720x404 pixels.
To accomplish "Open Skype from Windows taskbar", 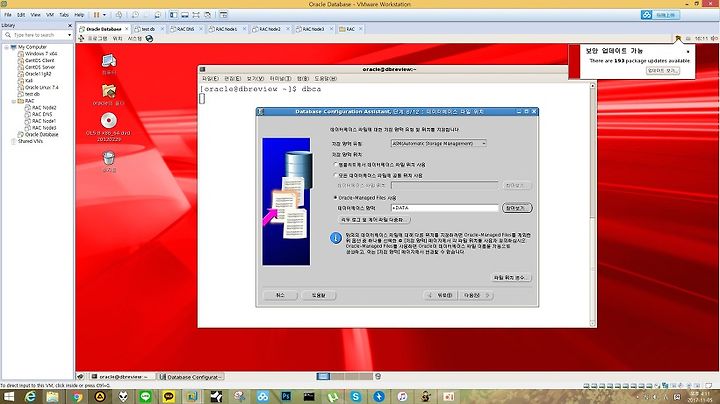I will point(355,397).
